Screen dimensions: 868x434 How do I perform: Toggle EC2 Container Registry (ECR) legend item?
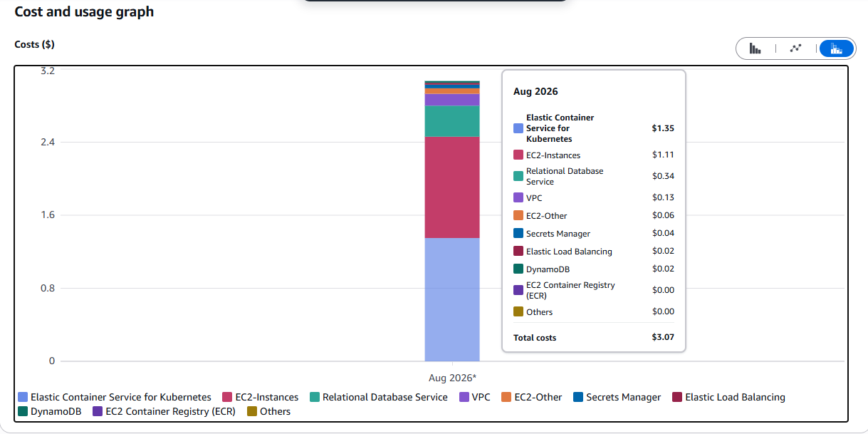pos(164,411)
